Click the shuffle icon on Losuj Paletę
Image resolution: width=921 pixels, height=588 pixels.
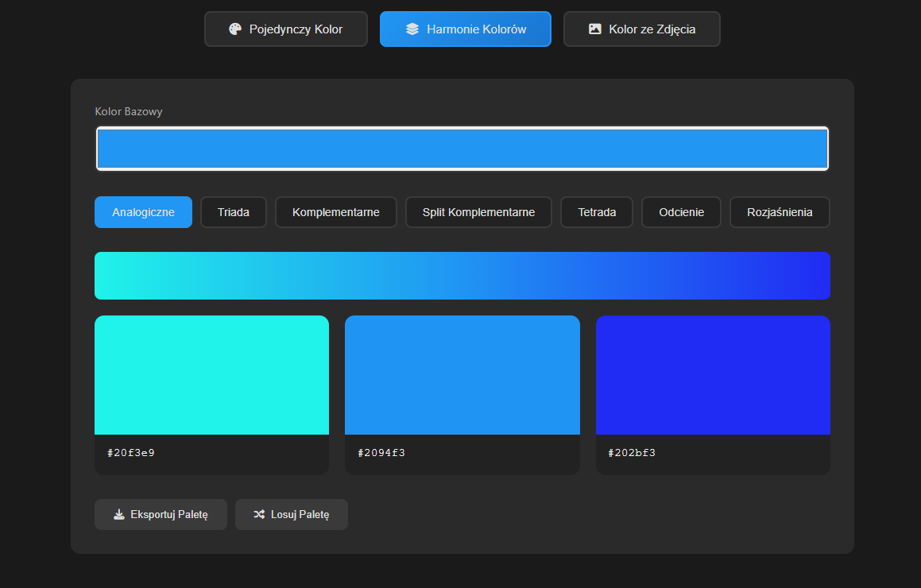(259, 515)
